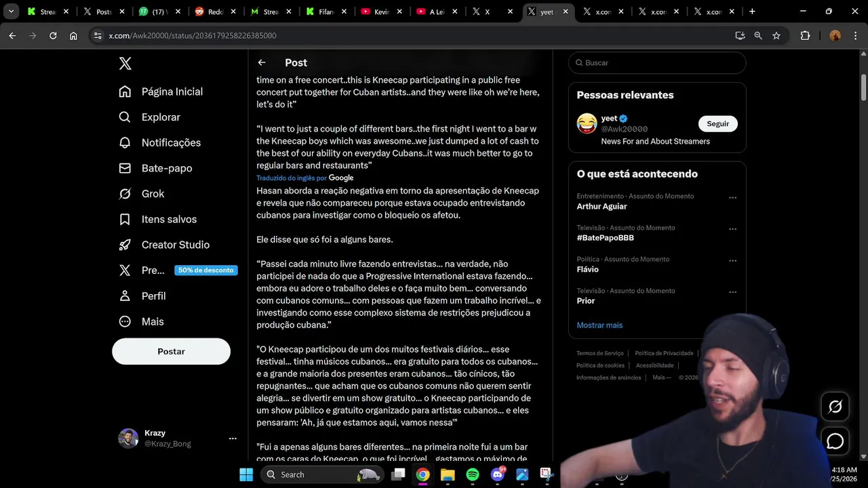This screenshot has height=488, width=868.
Task: Open the Arthur Aguiar trending topic
Action: point(601,206)
